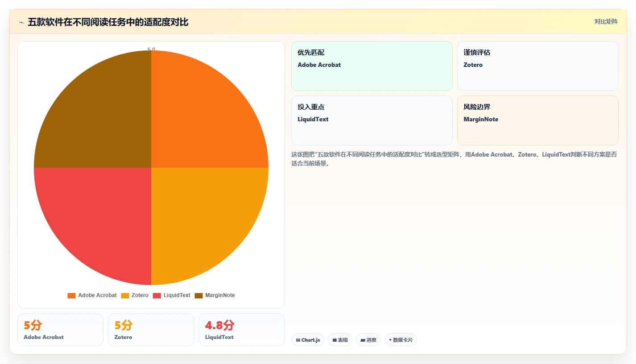
Task: Click the LiquidText legend color swatch
Action: pos(157,296)
